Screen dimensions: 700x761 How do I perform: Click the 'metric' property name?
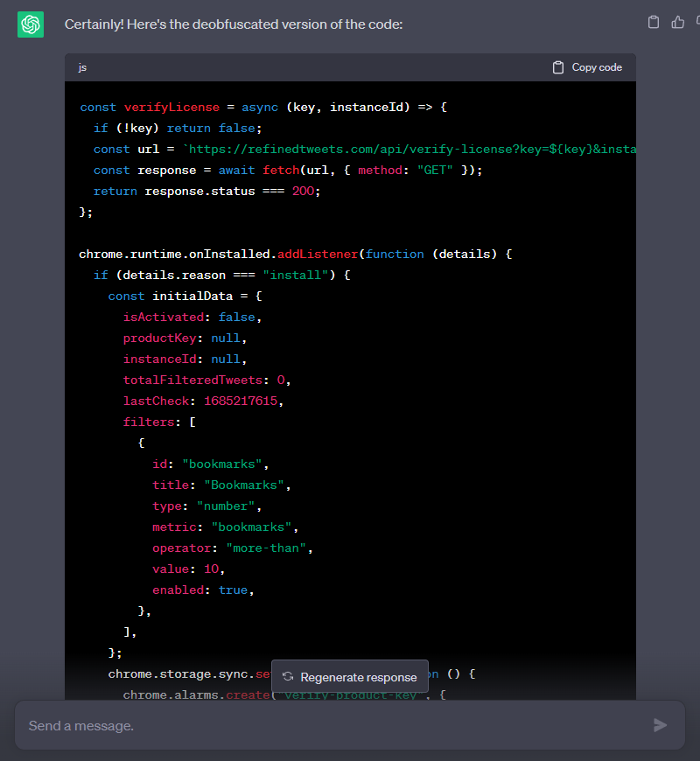[174, 527]
